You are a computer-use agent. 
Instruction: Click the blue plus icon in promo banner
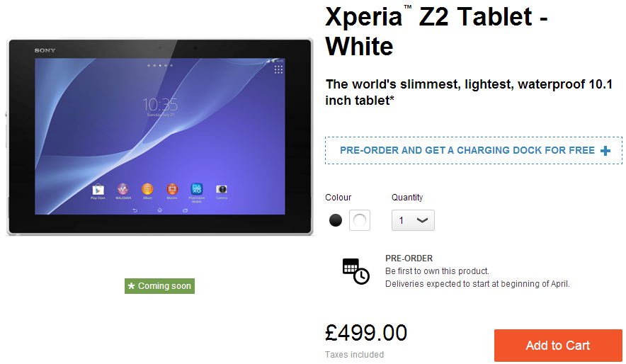tap(605, 150)
